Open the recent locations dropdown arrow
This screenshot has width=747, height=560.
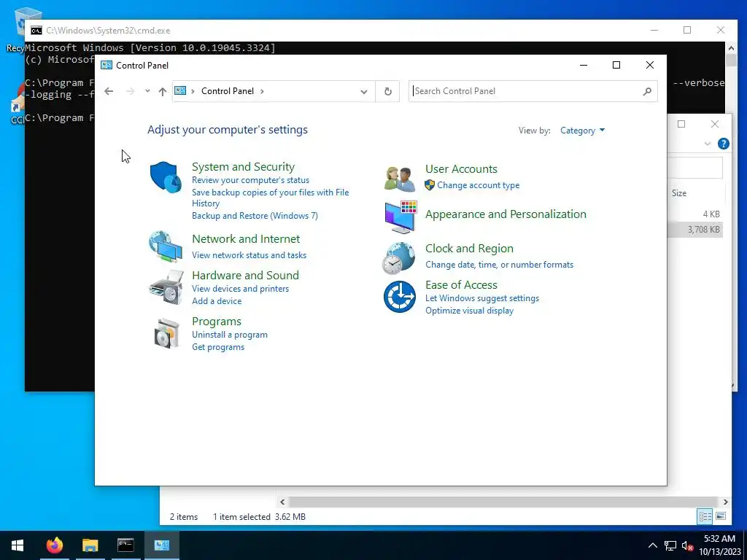coord(147,91)
